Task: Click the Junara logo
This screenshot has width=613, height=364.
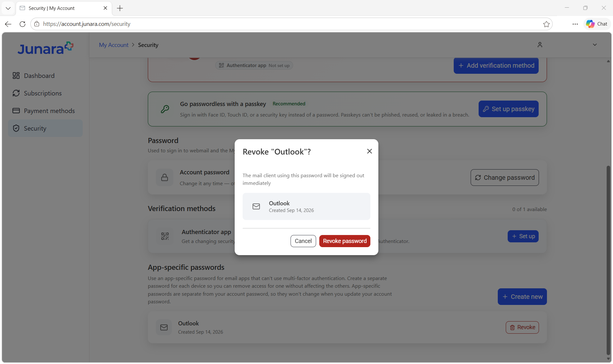Action: tap(45, 48)
